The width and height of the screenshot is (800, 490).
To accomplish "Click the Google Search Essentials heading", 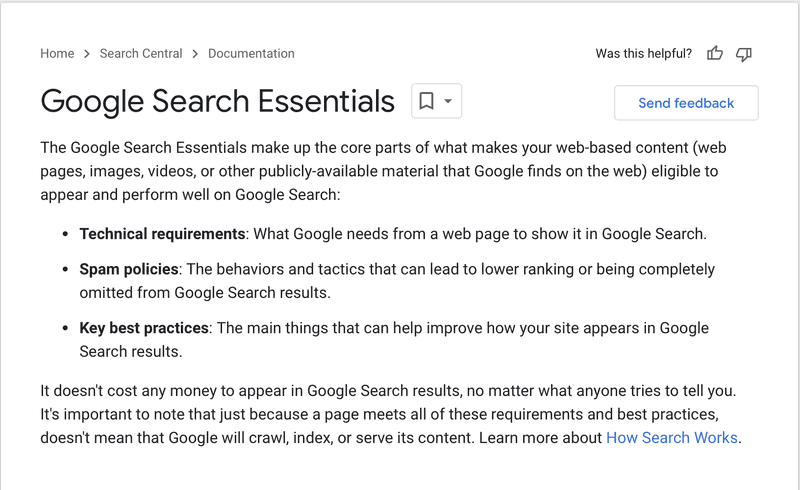I will click(218, 101).
